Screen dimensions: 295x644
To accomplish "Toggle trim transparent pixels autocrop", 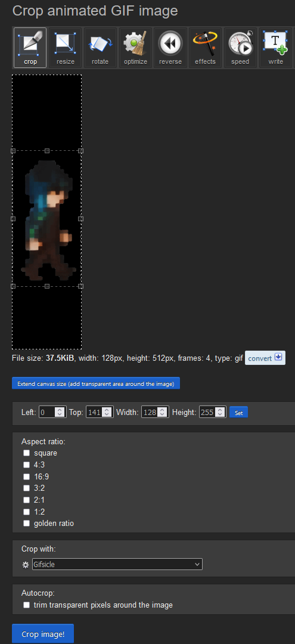I will click(27, 605).
